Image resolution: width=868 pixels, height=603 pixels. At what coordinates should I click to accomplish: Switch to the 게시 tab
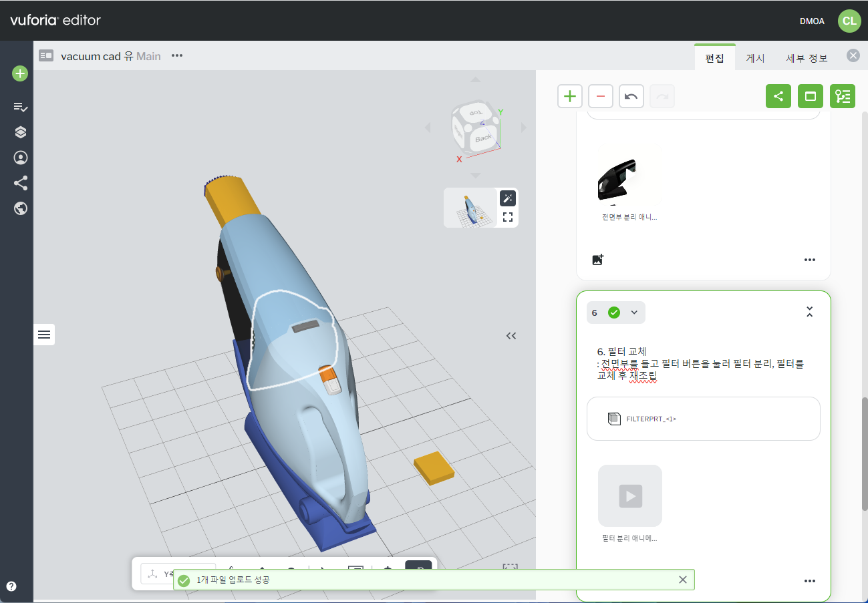tap(755, 58)
